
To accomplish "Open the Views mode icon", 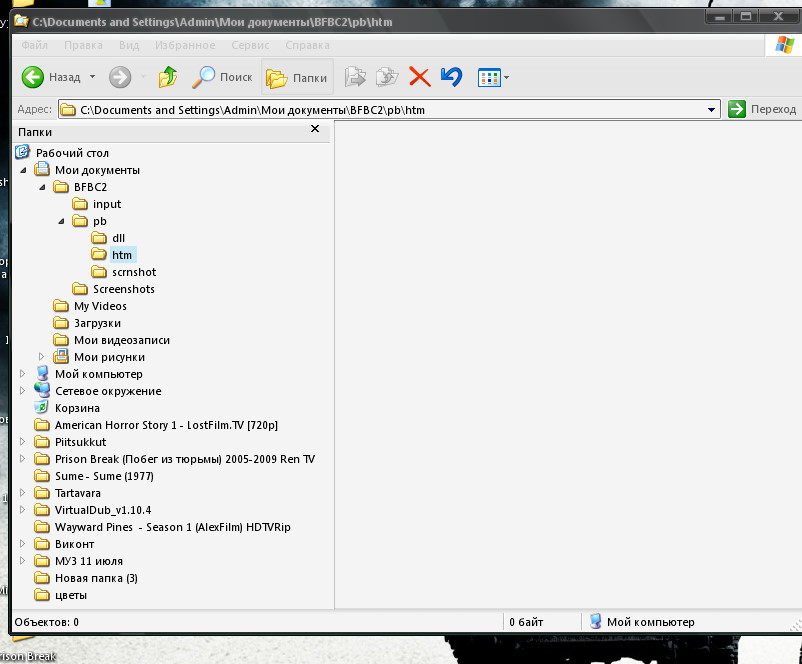I will tap(489, 78).
